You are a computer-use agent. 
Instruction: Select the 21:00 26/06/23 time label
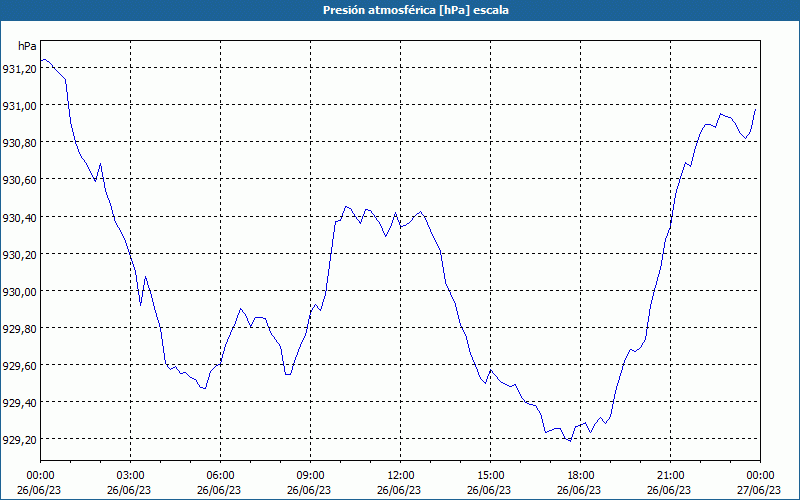tap(670, 483)
